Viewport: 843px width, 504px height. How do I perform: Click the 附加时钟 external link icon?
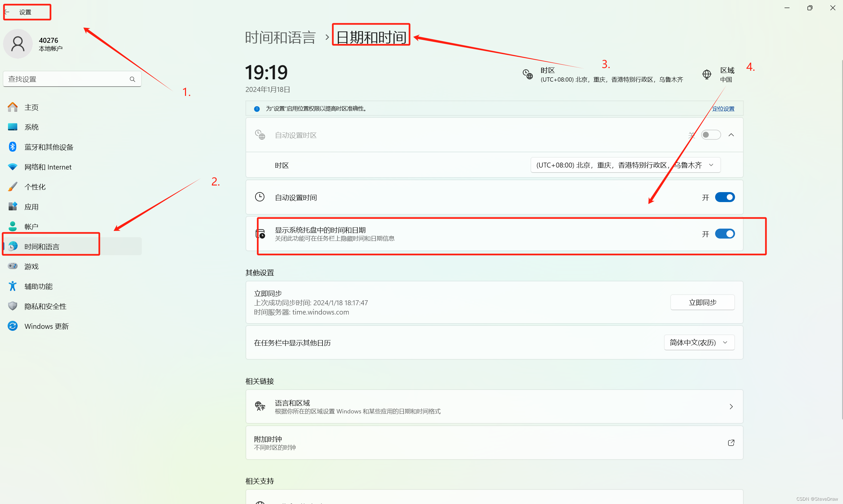tap(731, 443)
